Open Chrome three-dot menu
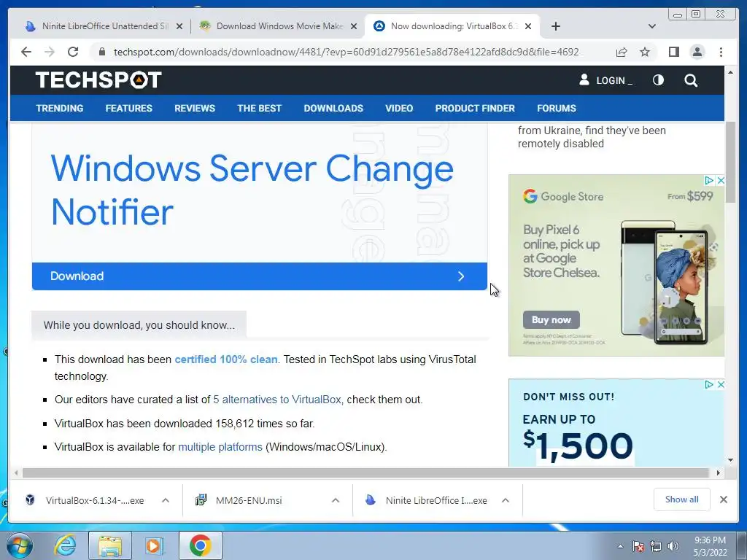Viewport: 747px width, 560px height. pyautogui.click(x=721, y=52)
